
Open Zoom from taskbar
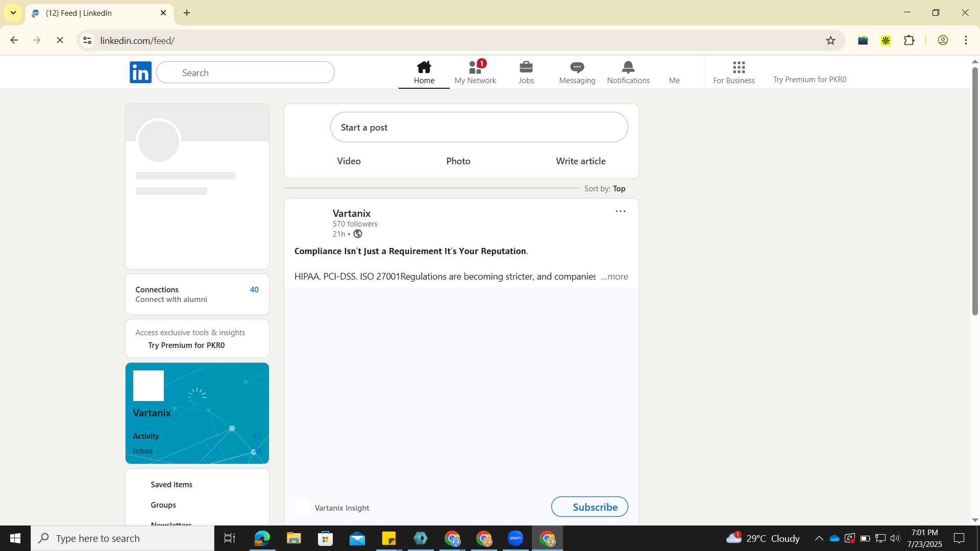pos(516,538)
